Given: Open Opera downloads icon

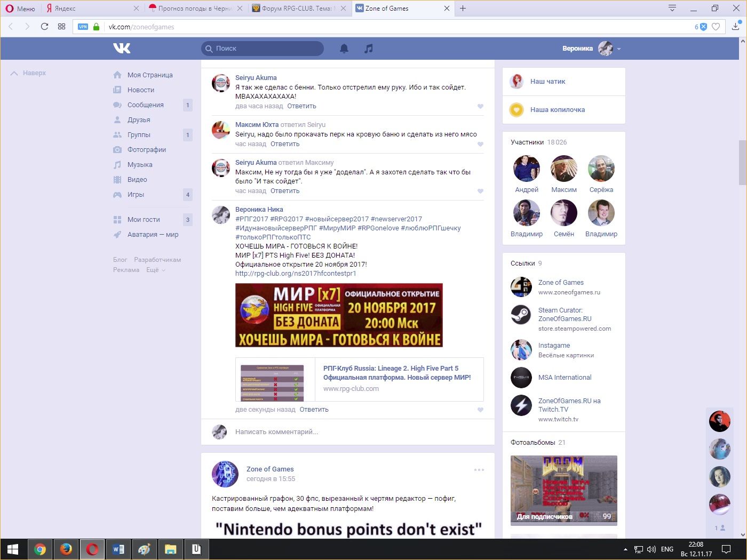Looking at the screenshot, I should click(x=735, y=27).
